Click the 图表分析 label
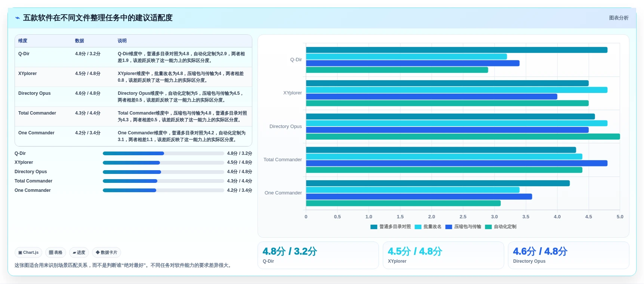The height and width of the screenshot is (284, 644). click(619, 18)
